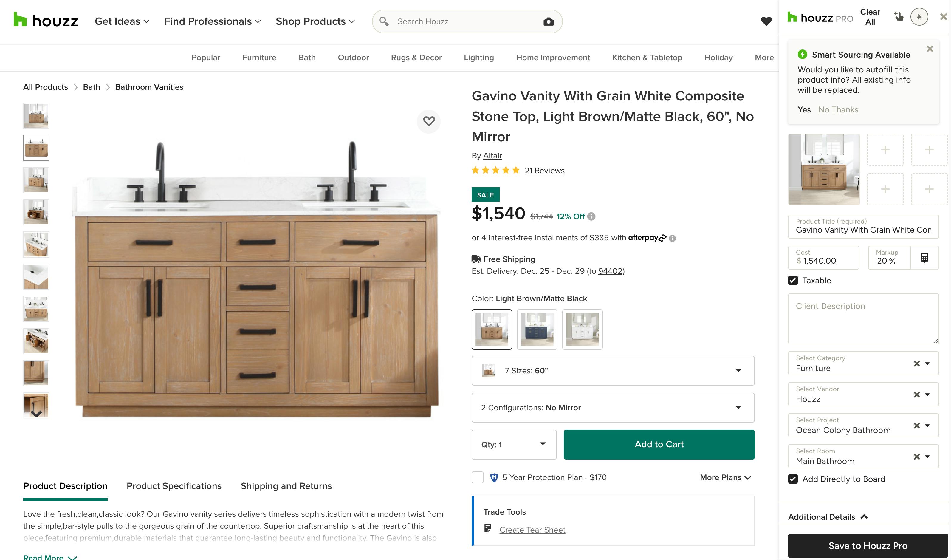This screenshot has width=951, height=560.
Task: Save product using heart icon on image
Action: tap(429, 121)
